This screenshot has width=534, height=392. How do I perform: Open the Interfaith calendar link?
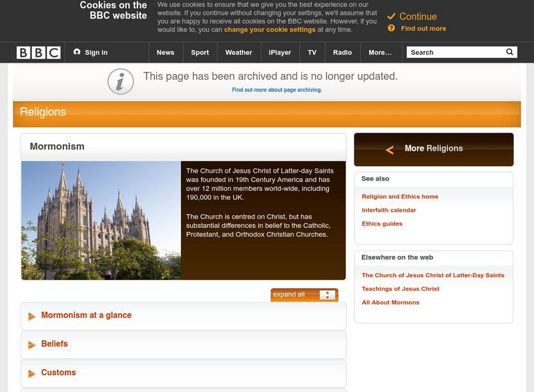tap(389, 210)
